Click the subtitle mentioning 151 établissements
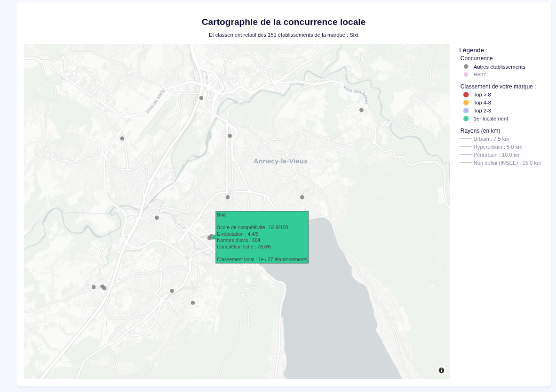This screenshot has height=392, width=556. [x=284, y=35]
